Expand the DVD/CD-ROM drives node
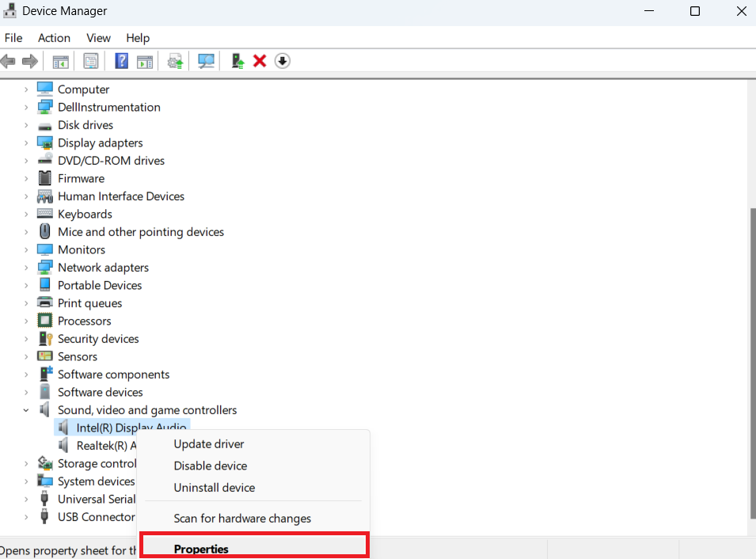756x559 pixels. pyautogui.click(x=26, y=161)
